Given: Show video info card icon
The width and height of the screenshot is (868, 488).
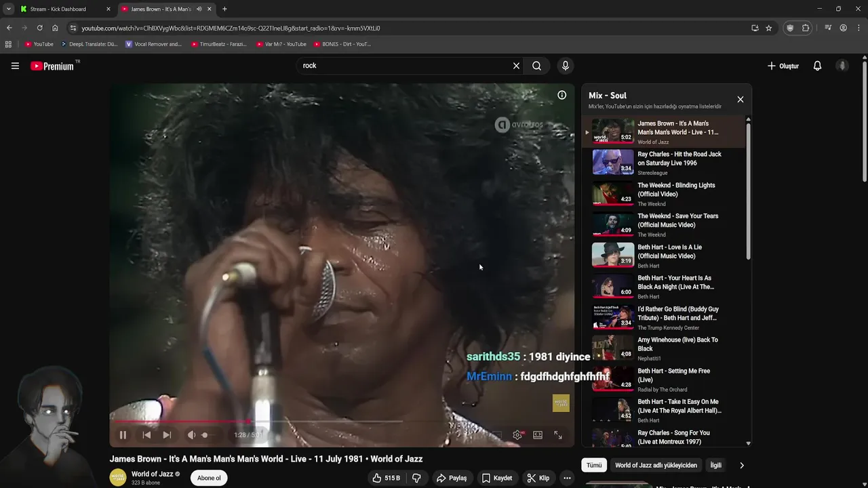Looking at the screenshot, I should (561, 96).
